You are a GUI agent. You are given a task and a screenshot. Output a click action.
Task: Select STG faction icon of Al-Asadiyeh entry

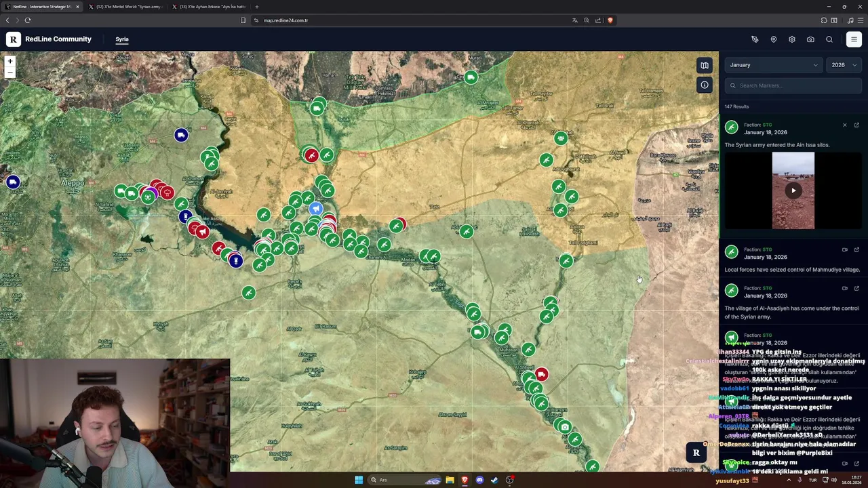[731, 291]
